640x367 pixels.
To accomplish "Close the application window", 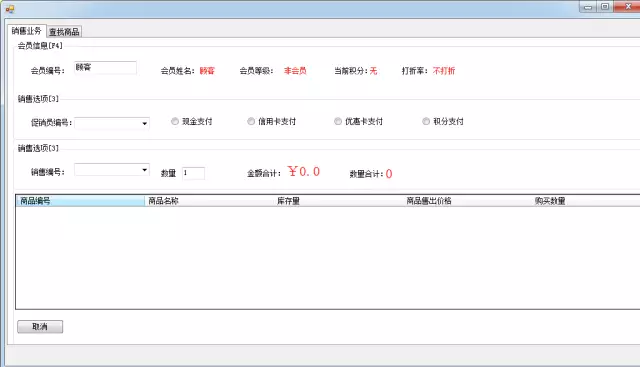I will click(x=627, y=7).
